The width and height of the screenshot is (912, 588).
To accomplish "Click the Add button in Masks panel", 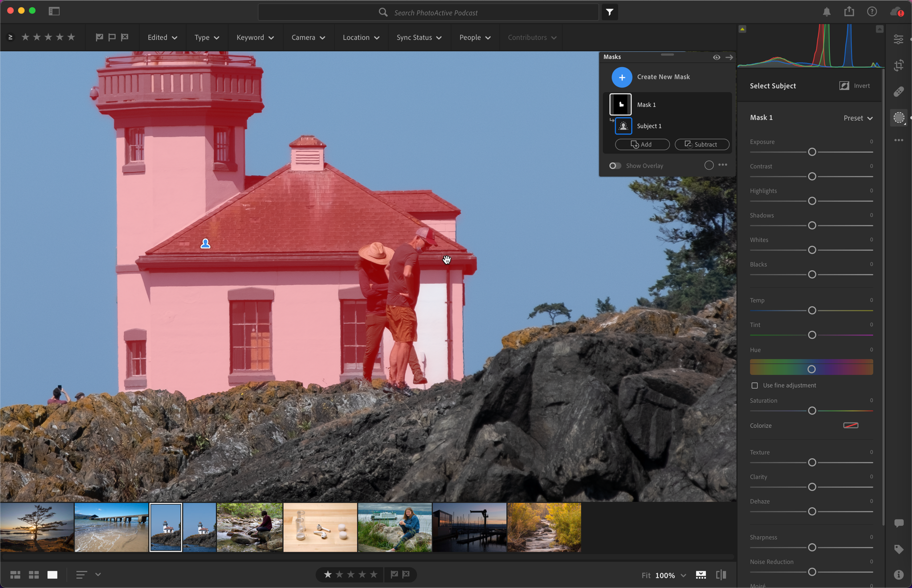I will tap(642, 145).
